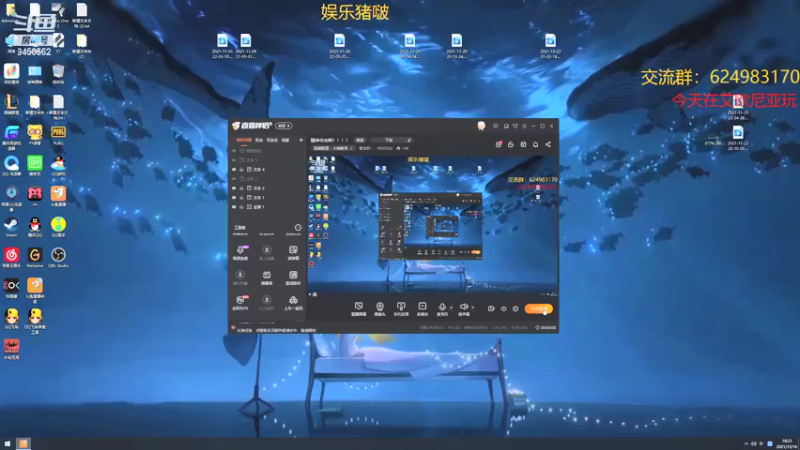Select the 2021-12-22 video file on desktop
The height and width of the screenshot is (450, 800).
coord(550,45)
